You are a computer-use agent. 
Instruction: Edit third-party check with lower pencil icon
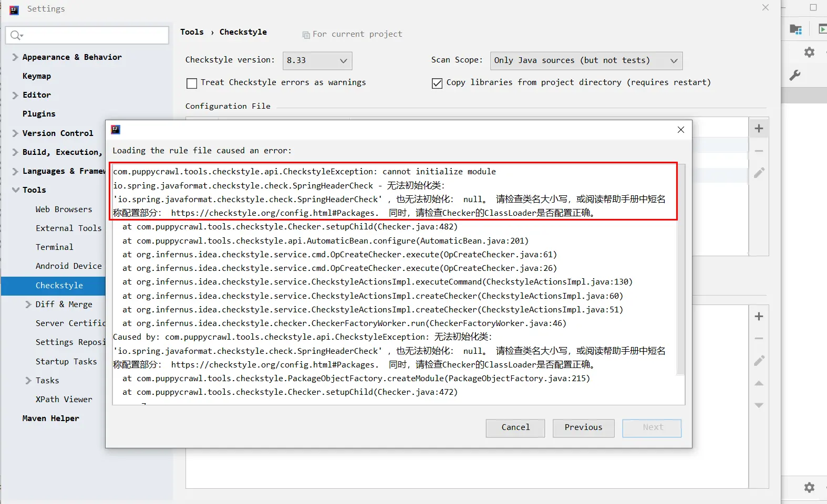759,361
